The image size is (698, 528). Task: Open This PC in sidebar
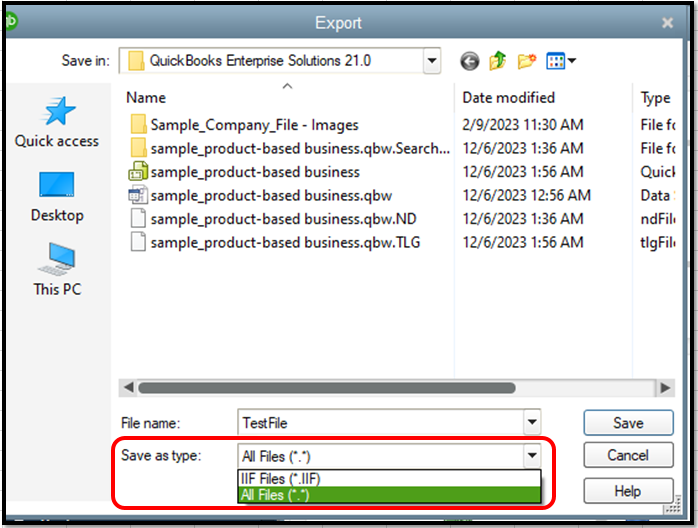(x=57, y=270)
